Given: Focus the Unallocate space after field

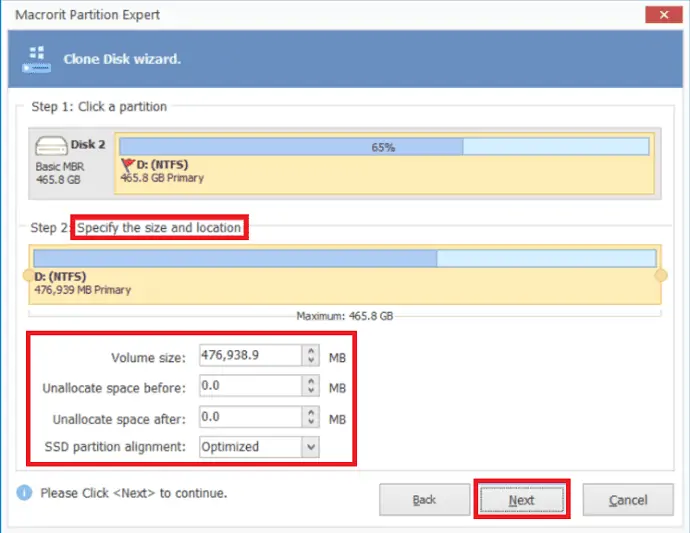Looking at the screenshot, I should [250, 416].
